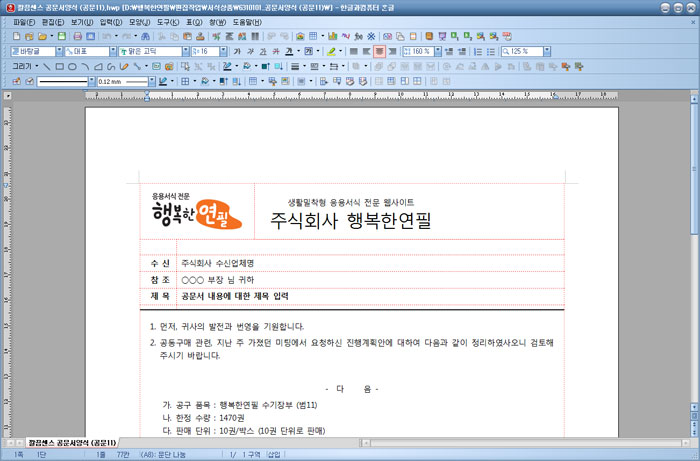This screenshot has width=700, height=461.
Task: Click the vertical scrollbar thumb
Action: (694, 169)
